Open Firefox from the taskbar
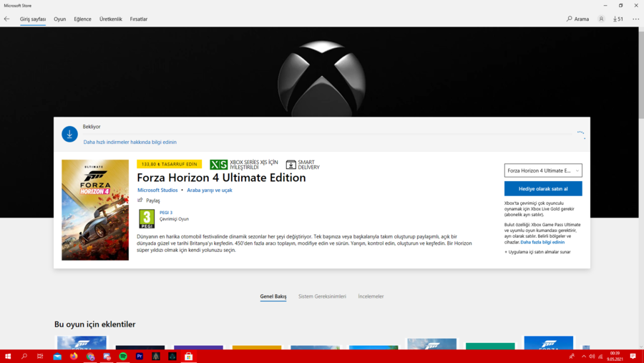Image resolution: width=644 pixels, height=363 pixels. [74, 357]
